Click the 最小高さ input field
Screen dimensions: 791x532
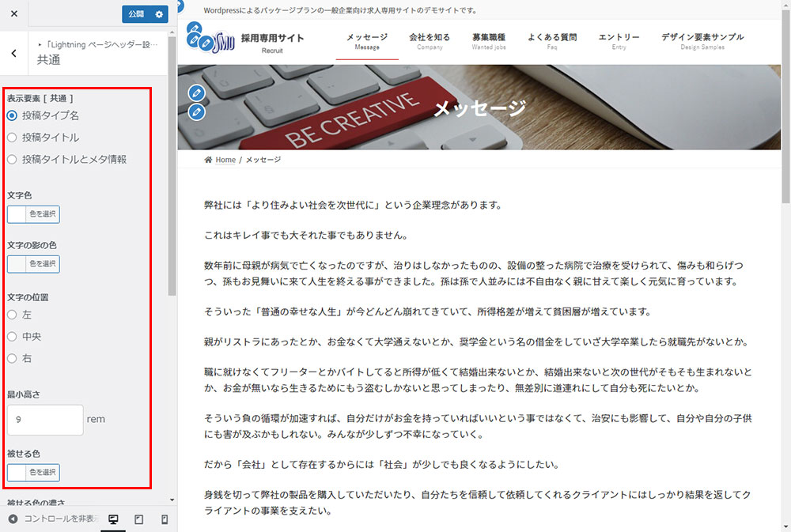pos(44,420)
